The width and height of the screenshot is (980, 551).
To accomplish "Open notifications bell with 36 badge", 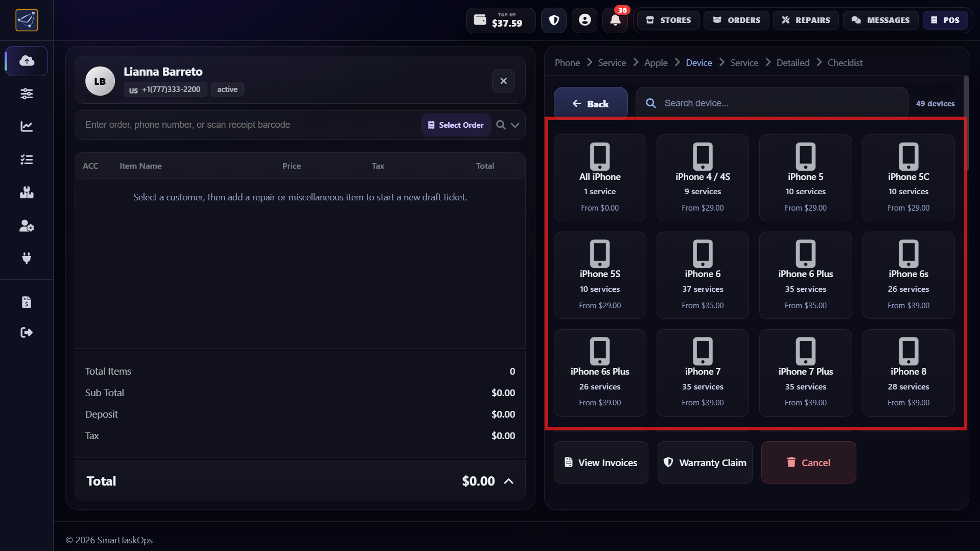I will [615, 20].
